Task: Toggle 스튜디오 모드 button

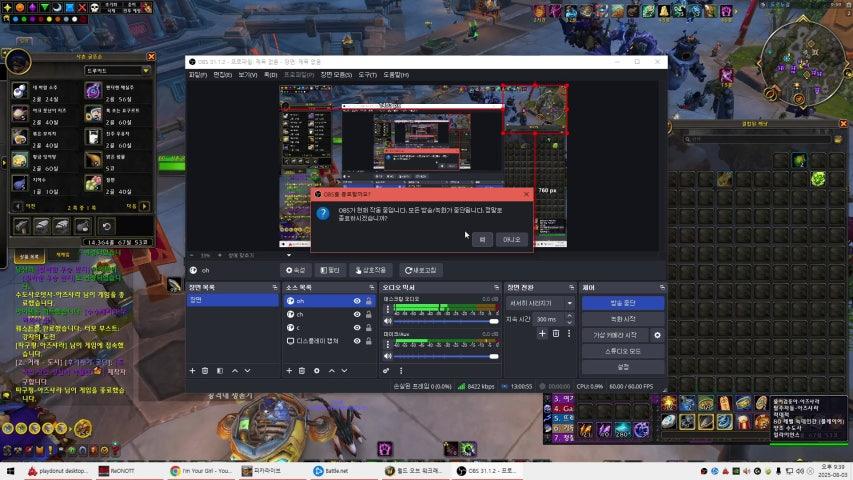Action: pos(623,352)
